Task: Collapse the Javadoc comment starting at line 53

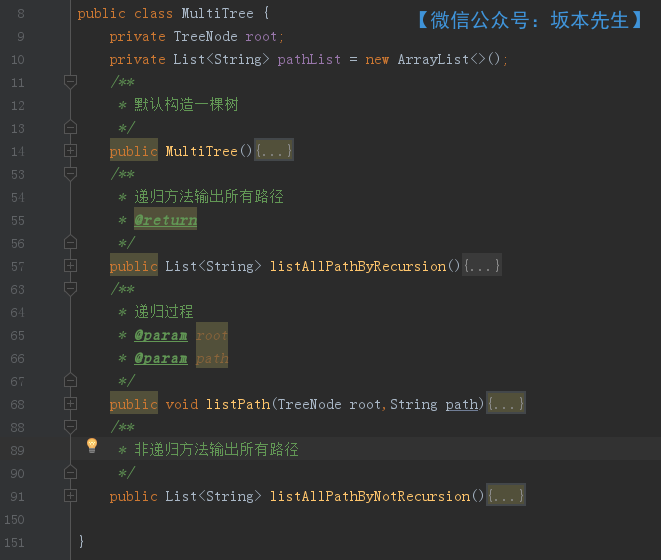Action: [70, 174]
